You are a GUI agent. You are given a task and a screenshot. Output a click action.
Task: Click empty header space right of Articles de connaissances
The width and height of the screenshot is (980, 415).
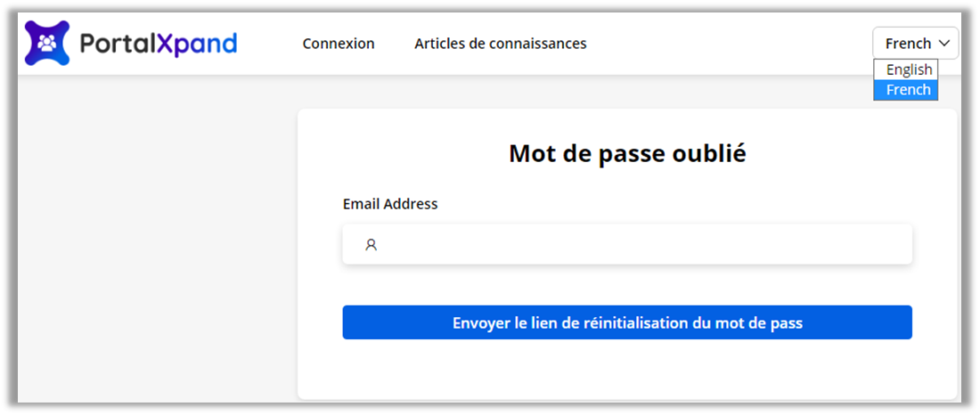(731, 44)
